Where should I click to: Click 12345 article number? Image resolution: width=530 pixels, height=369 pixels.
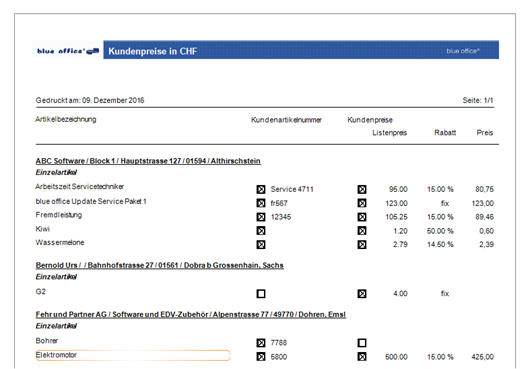281,217
